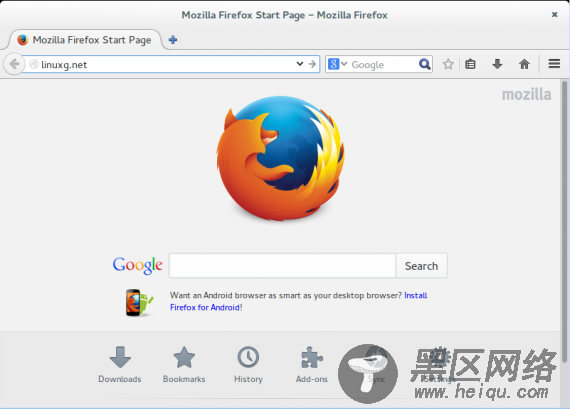This screenshot has height=409, width=570.
Task: Open Add-ons puzzle piece shortcut
Action: tap(312, 365)
